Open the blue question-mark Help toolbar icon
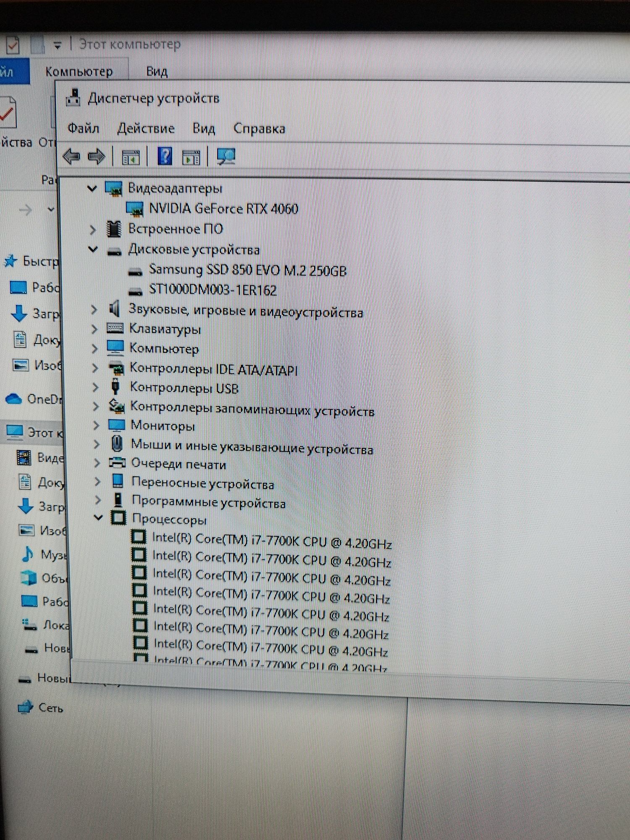Viewport: 630px width, 840px height. point(165,156)
